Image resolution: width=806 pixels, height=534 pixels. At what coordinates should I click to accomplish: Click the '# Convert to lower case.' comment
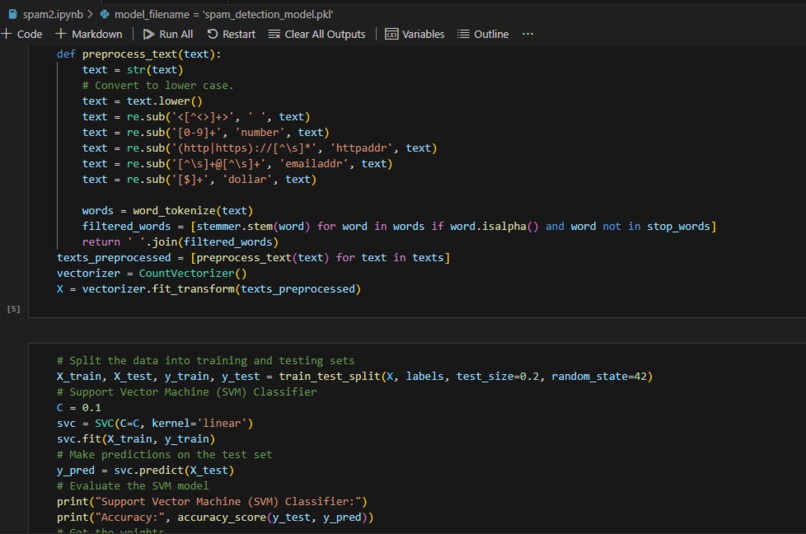pyautogui.click(x=158, y=85)
